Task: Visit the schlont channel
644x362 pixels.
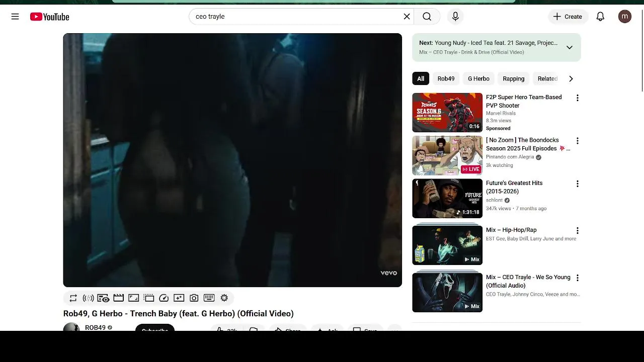Action: pos(494,200)
